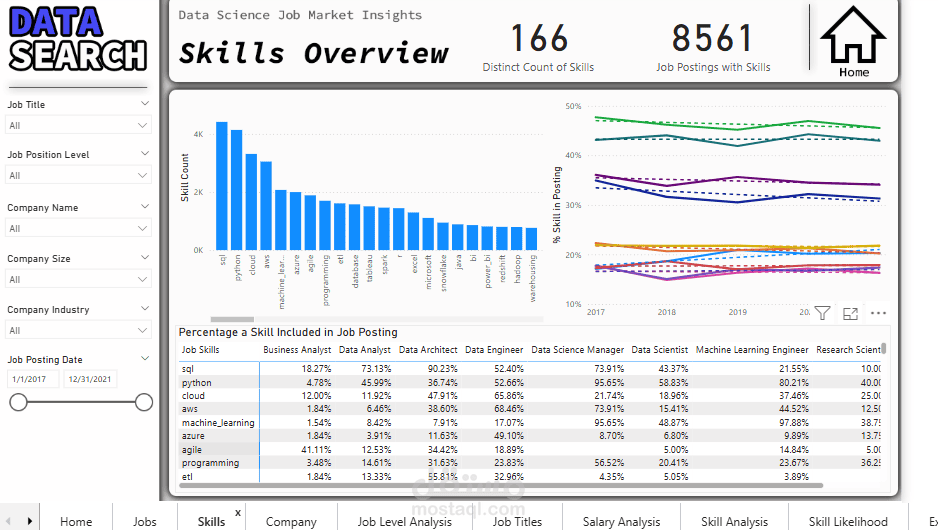Open the Company Name All dropdown
This screenshot has height=530, width=938.
(x=78, y=229)
